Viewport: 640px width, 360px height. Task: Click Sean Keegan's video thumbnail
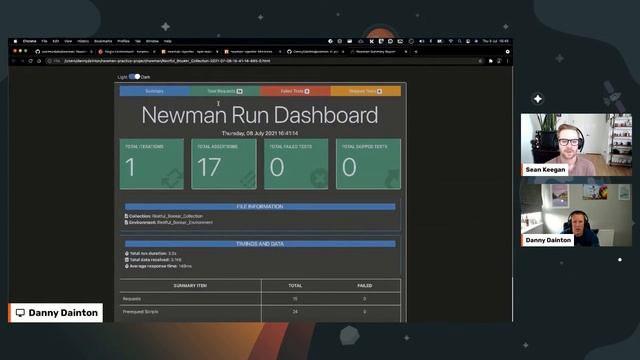[576, 145]
